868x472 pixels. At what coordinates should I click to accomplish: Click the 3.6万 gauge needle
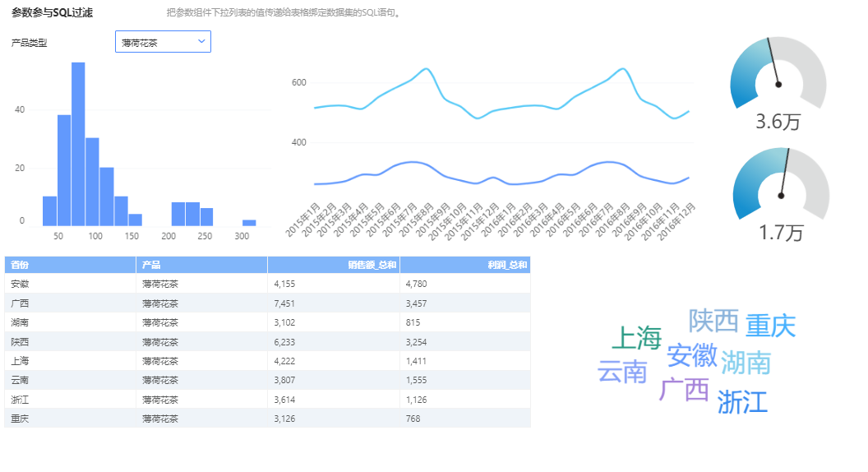(x=773, y=62)
